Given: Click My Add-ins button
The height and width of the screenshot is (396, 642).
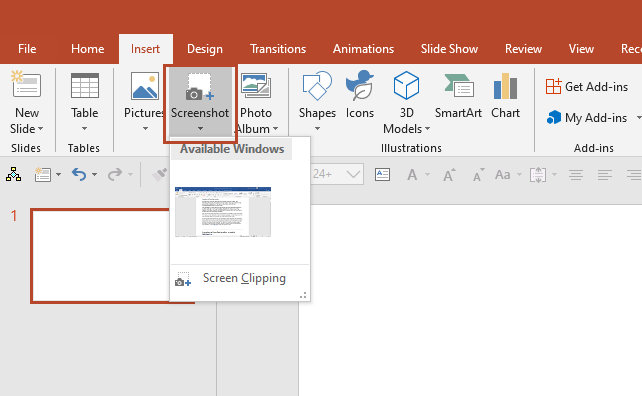Looking at the screenshot, I should [x=587, y=118].
